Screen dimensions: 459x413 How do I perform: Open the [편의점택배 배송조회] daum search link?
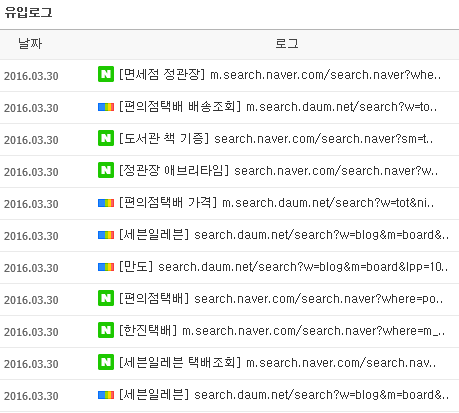point(278,107)
